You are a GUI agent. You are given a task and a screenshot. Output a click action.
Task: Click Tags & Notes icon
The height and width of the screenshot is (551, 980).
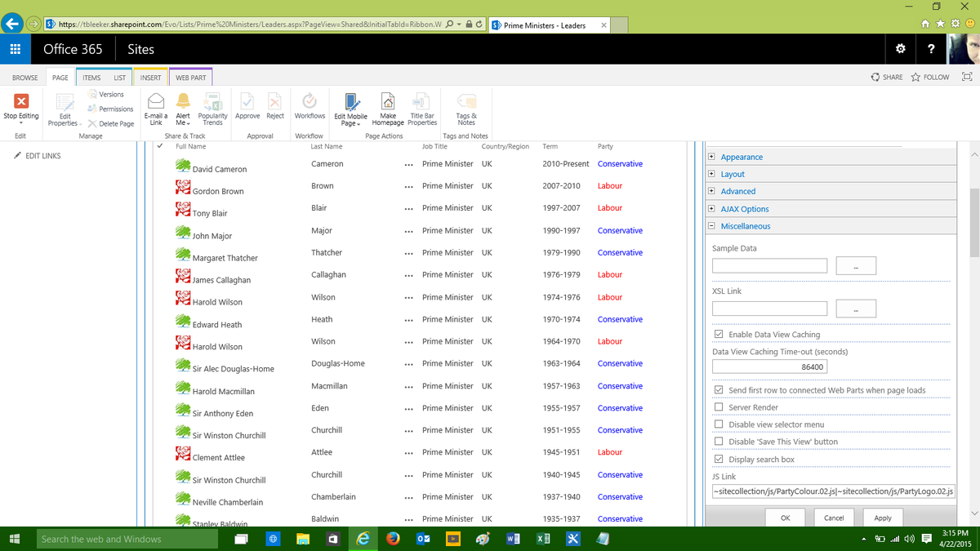pyautogui.click(x=466, y=101)
